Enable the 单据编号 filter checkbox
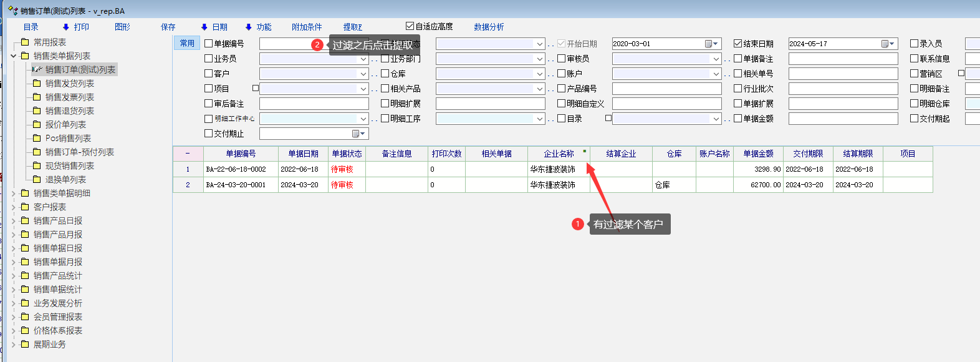This screenshot has height=362, width=980. pos(209,44)
